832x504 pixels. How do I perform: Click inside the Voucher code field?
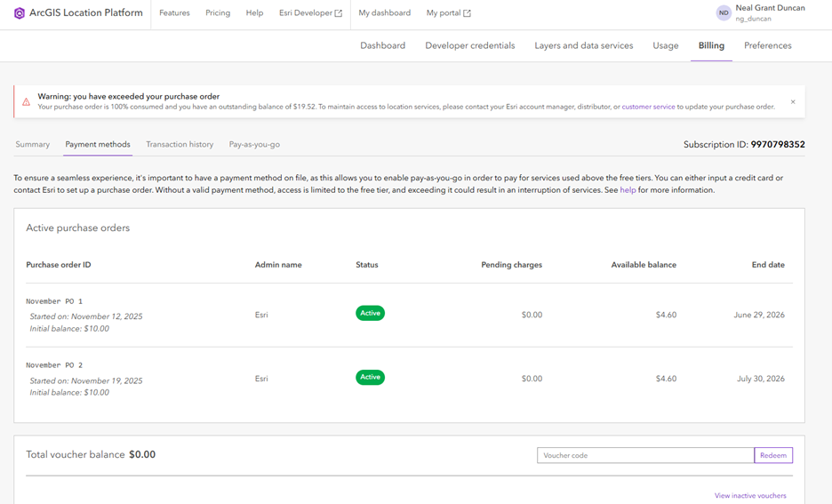point(645,455)
